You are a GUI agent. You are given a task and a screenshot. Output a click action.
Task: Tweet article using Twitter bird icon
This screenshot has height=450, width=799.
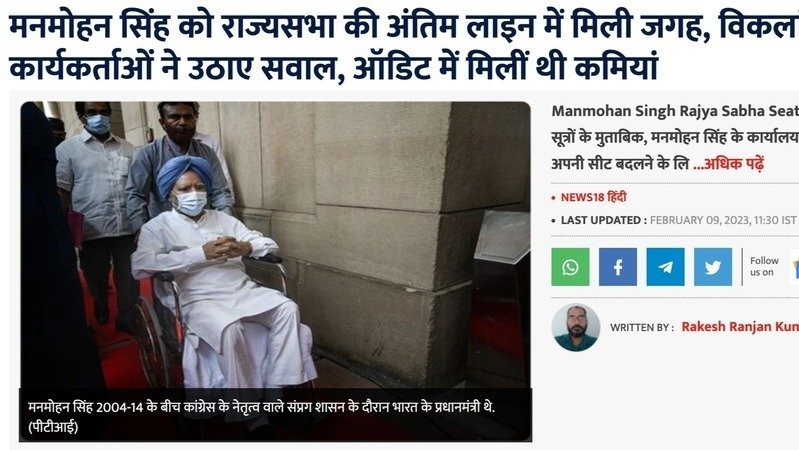(713, 267)
